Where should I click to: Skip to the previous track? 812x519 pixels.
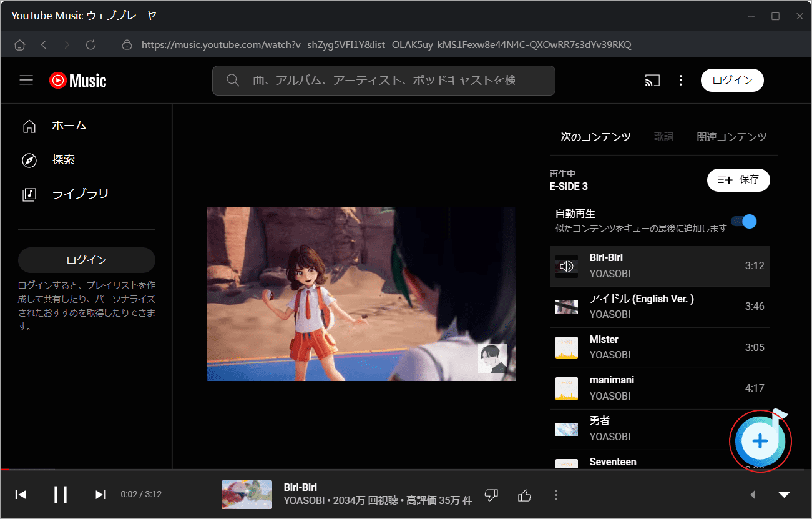(21, 495)
